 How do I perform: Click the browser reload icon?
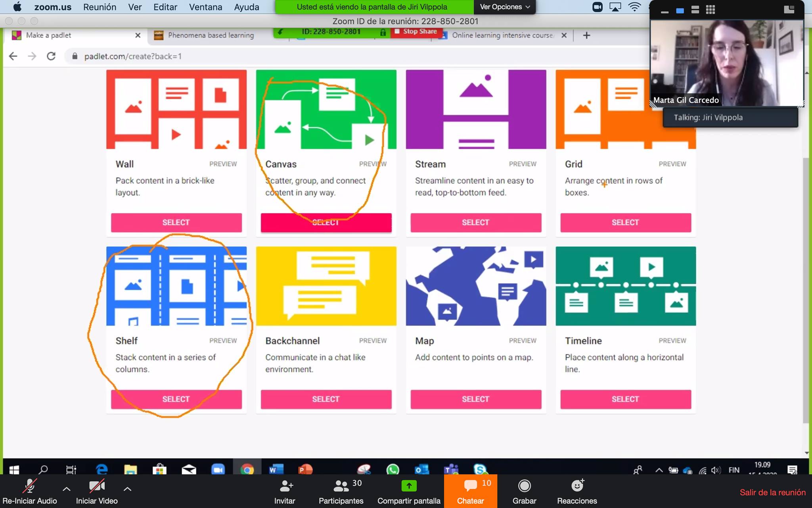pyautogui.click(x=51, y=56)
